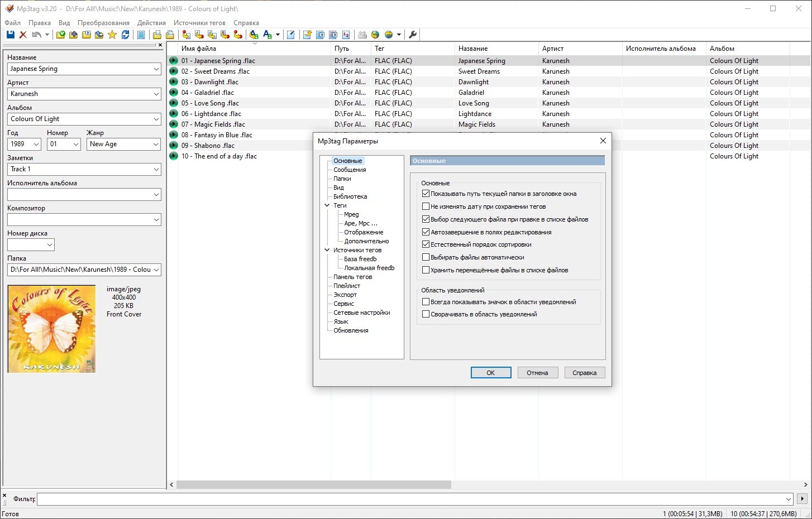Open the Жанр dropdown showing New Age
812x519 pixels.
click(156, 144)
